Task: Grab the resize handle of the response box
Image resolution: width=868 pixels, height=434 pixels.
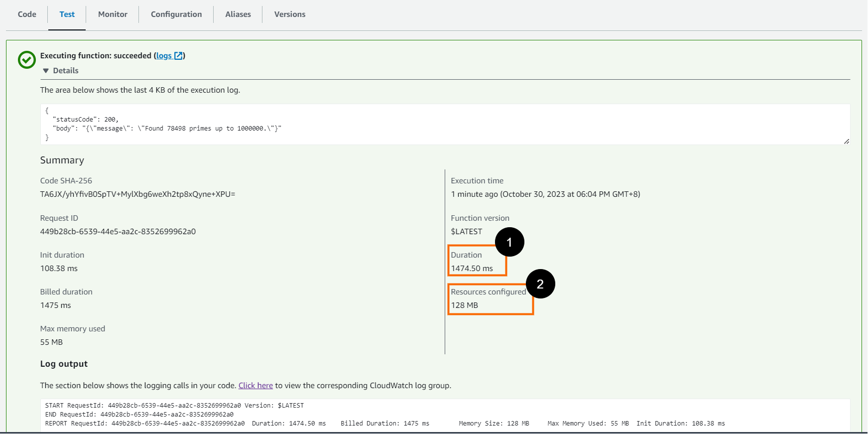Action: [x=846, y=142]
